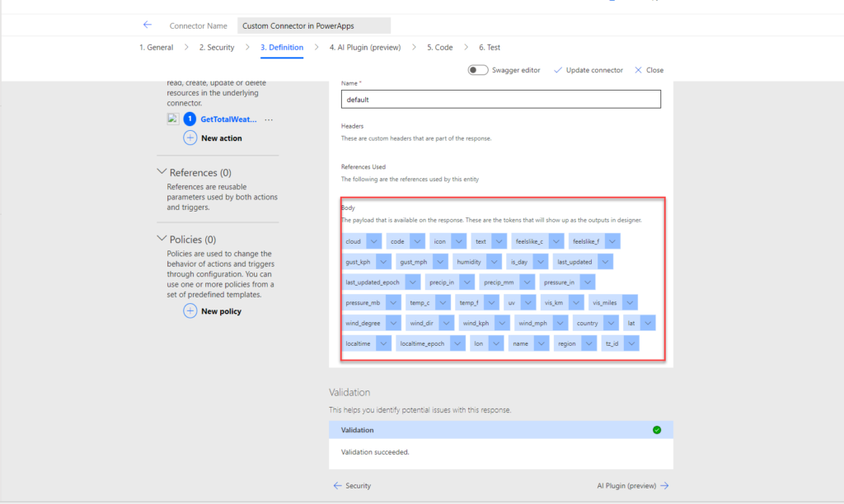Open the temp_c token dropdown

443,303
